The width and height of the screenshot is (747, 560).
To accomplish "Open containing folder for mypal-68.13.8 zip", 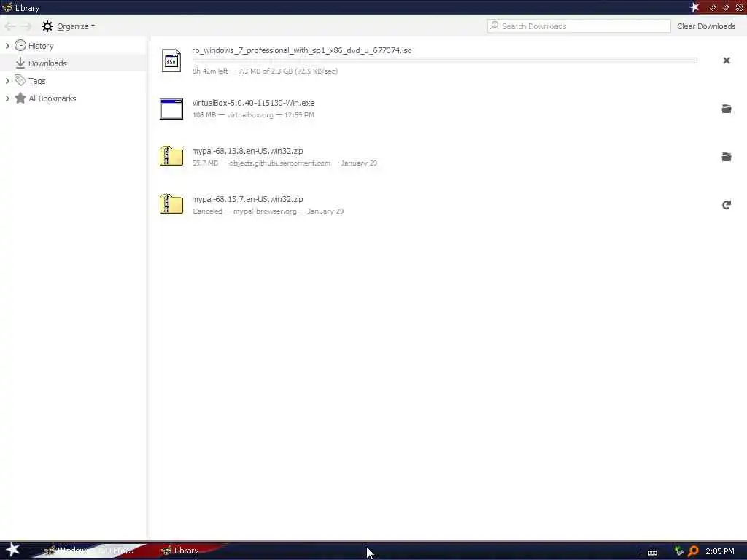I will point(726,157).
